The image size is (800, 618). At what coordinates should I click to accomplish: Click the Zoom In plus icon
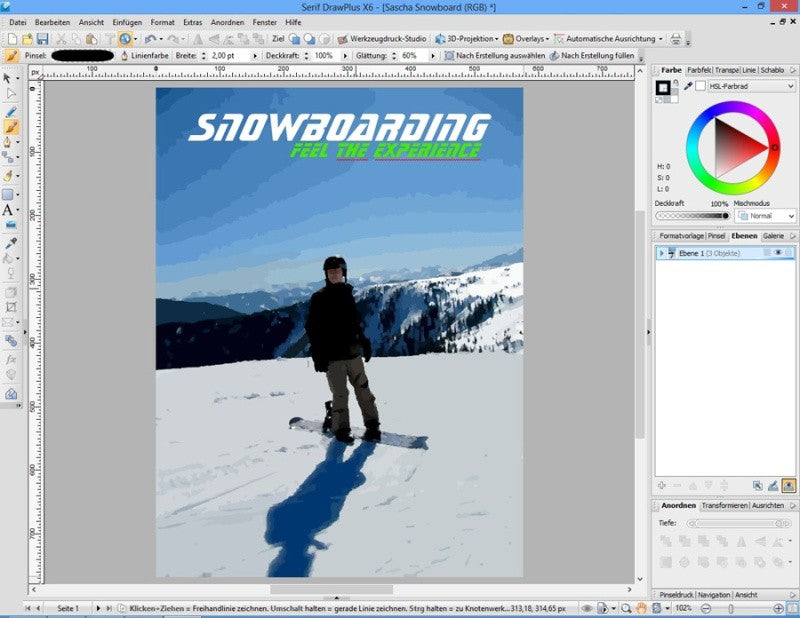coord(779,608)
